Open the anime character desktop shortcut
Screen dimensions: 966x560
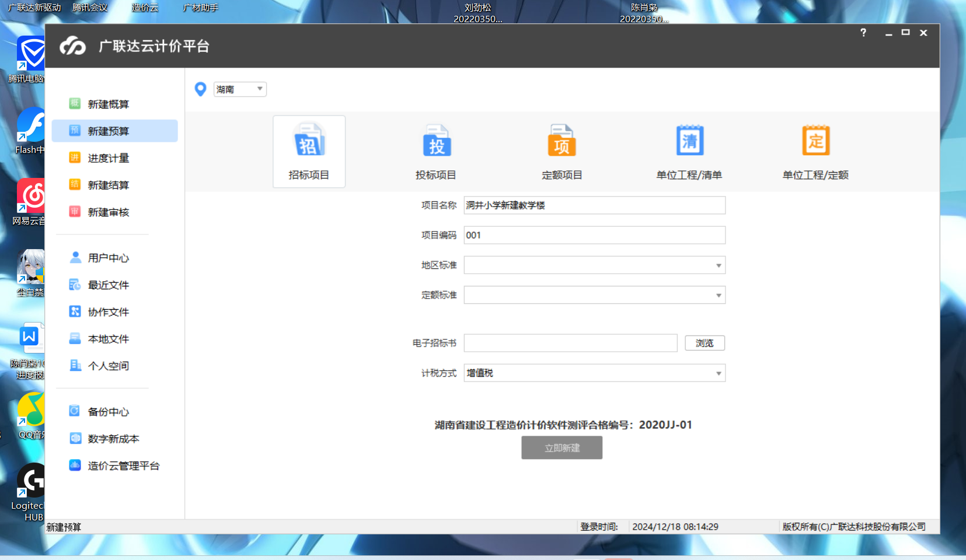point(30,273)
